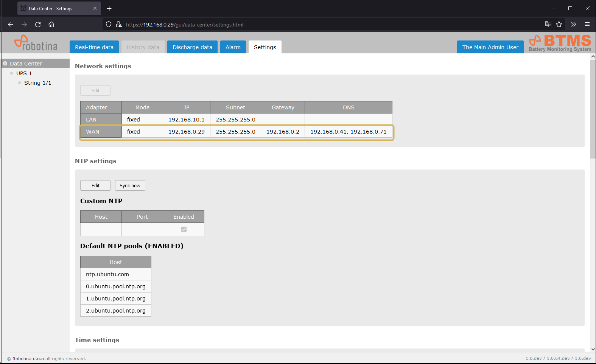Click Edit under NTP settings
Image resolution: width=596 pixels, height=364 pixels.
pos(95,186)
